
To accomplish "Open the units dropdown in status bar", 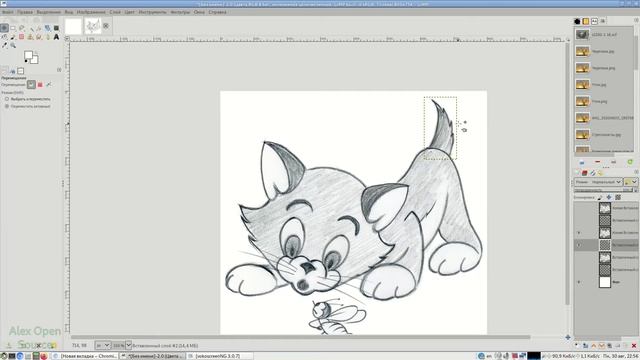I will coord(103,345).
